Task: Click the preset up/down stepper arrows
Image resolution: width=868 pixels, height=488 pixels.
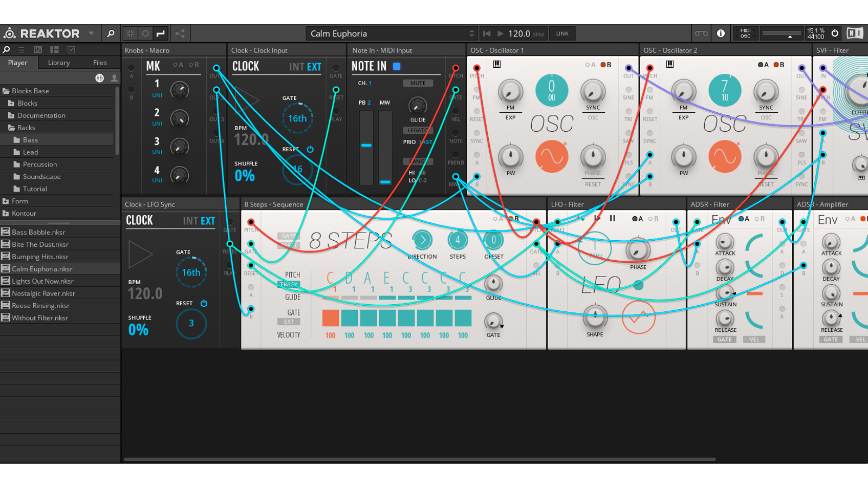Action: [472, 34]
